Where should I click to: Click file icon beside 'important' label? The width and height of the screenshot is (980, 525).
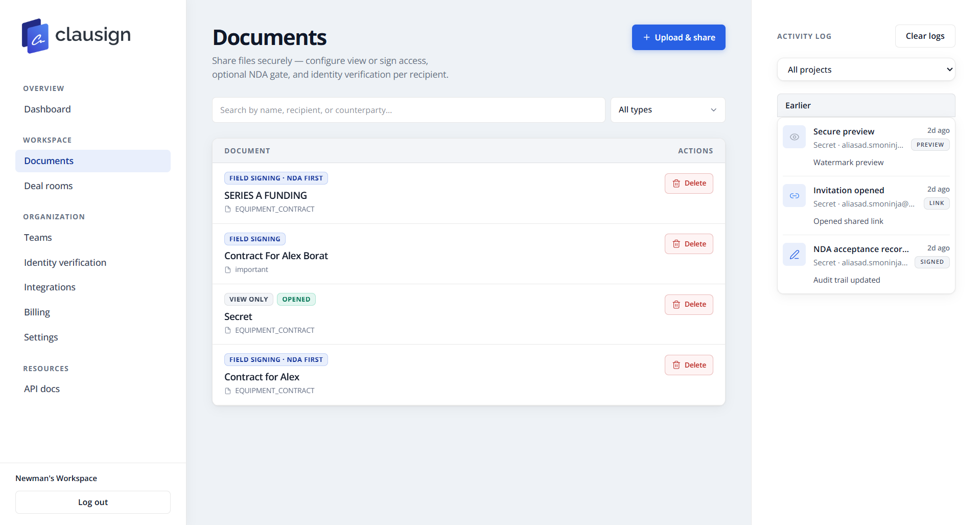[228, 270]
